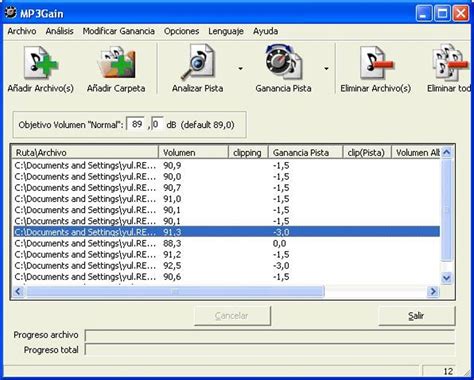Viewport: 474px width, 380px height.
Task: Click the 0,0 gain value cell
Action: click(279, 243)
